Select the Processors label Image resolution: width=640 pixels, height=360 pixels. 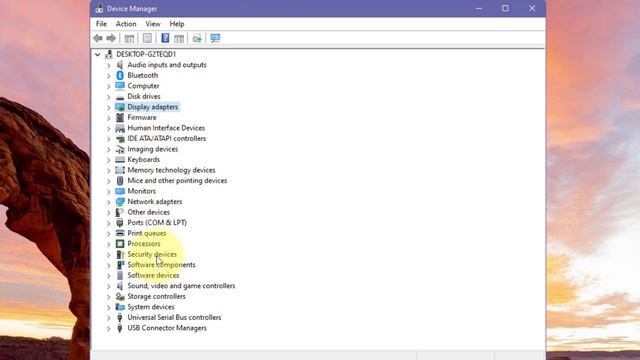pyautogui.click(x=144, y=244)
